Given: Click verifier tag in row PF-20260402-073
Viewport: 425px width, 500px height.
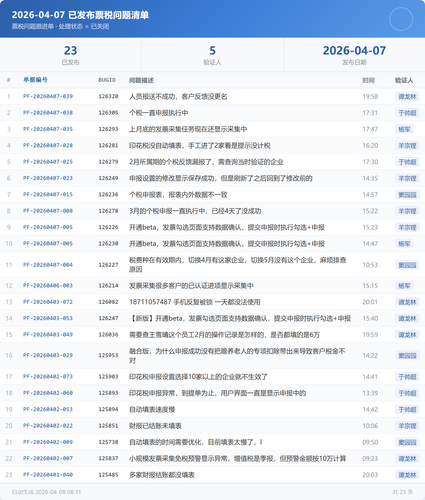Looking at the screenshot, I should 407,377.
